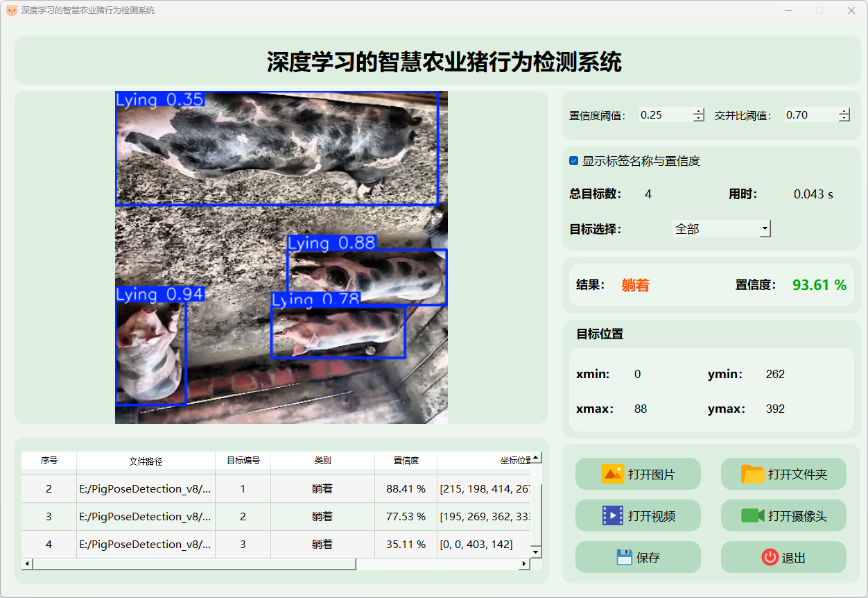
Task: Toggle the 显示标签名称与置信度 checkbox
Action: coord(574,161)
